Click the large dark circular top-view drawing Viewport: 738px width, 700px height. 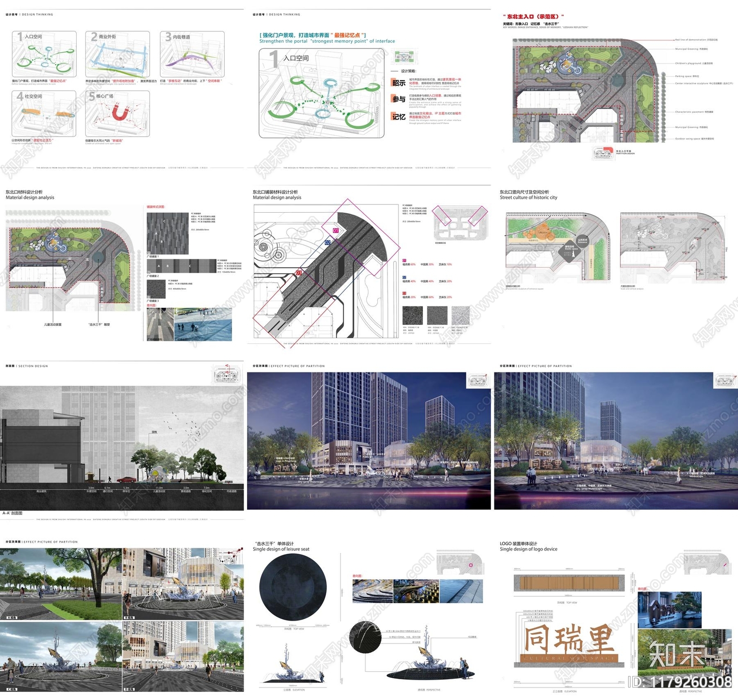coord(293,587)
